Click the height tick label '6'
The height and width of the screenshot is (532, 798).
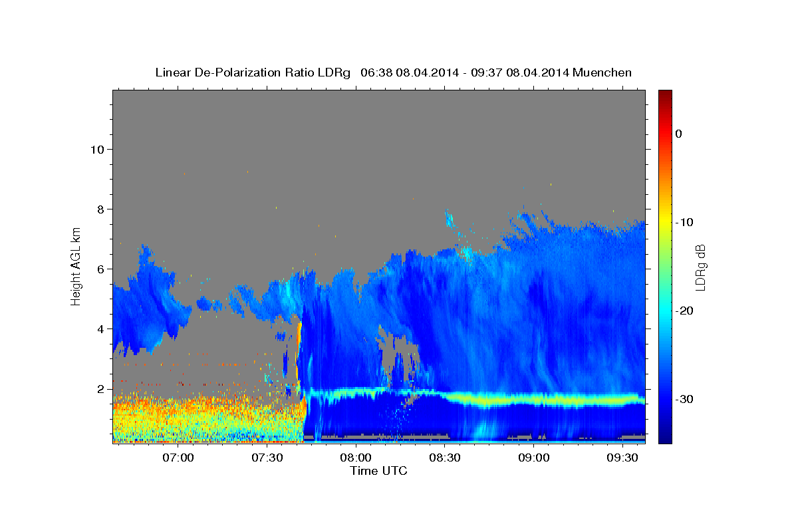coord(102,269)
